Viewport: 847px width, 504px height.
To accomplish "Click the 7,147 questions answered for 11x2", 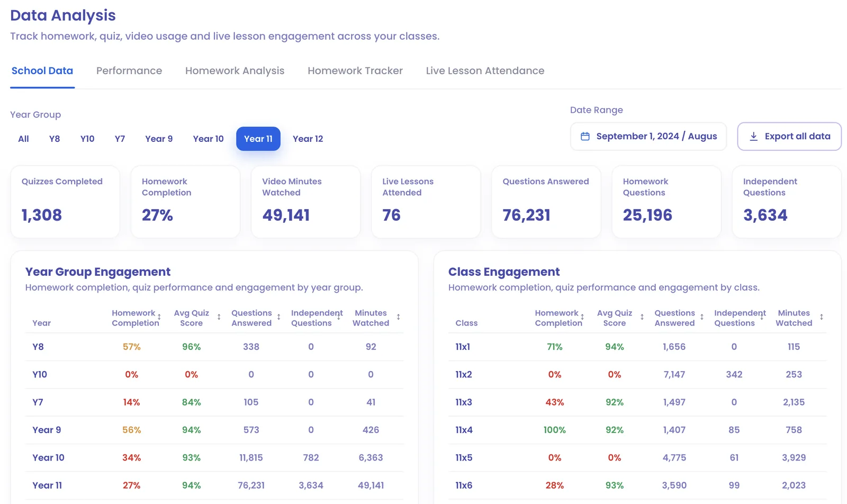I will coord(674,374).
